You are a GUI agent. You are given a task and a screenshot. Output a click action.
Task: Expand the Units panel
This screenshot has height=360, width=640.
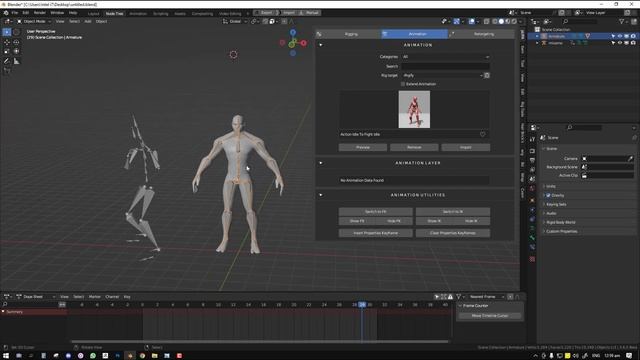click(x=551, y=186)
